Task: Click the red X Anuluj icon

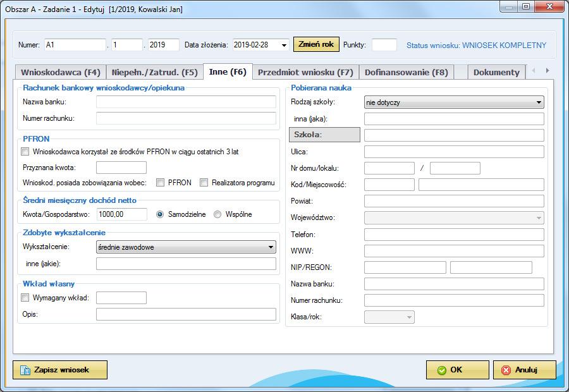Action: (506, 371)
